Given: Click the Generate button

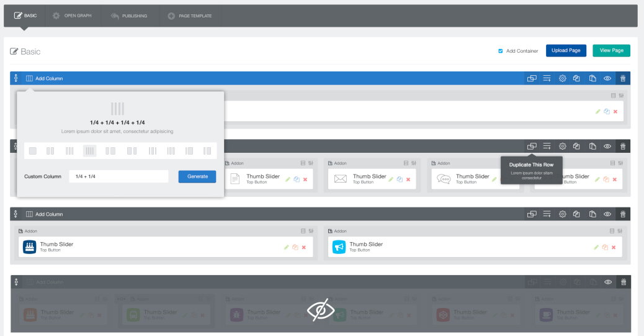Looking at the screenshot, I should pos(197,176).
